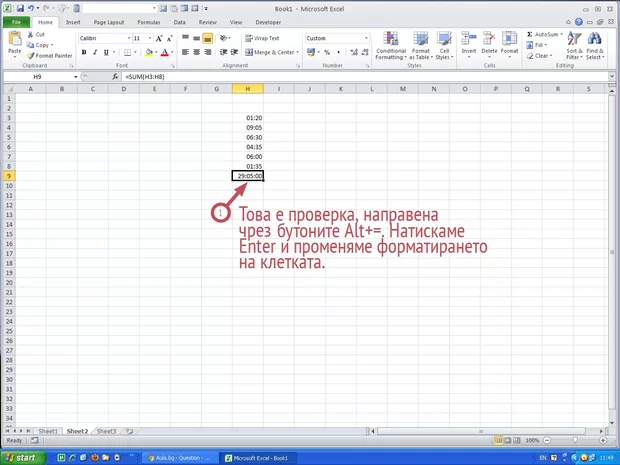The image size is (620, 465).
Task: Click Decrease Indent icon
Action: coord(223,52)
